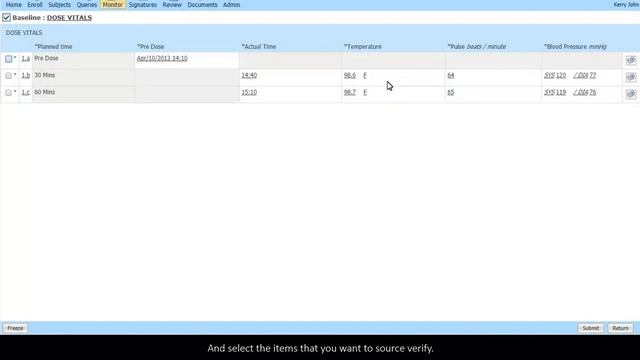Click the Planned time column header
This screenshot has height=360, width=640.
coord(53,47)
